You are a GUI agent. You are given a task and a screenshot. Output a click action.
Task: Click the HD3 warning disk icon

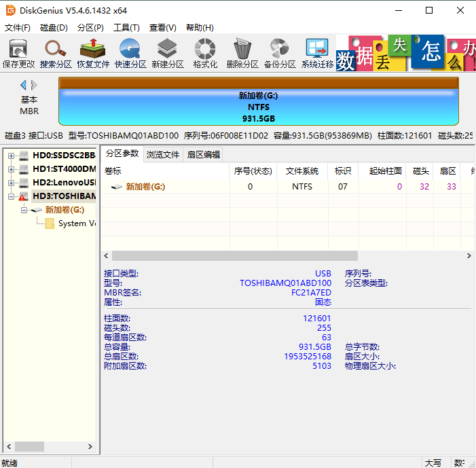click(24, 196)
